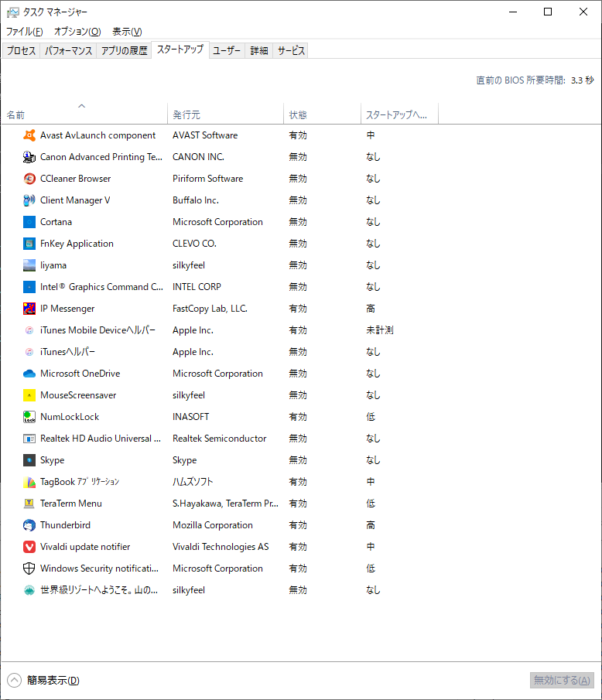Click the Buffalo Inc. publisher text
The image size is (602, 700).
tap(196, 200)
